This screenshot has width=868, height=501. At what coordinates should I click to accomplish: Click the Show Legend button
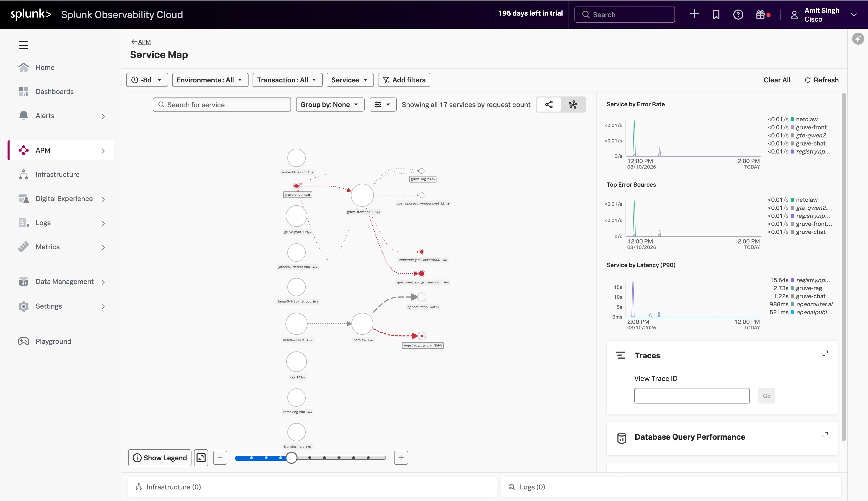(x=160, y=458)
